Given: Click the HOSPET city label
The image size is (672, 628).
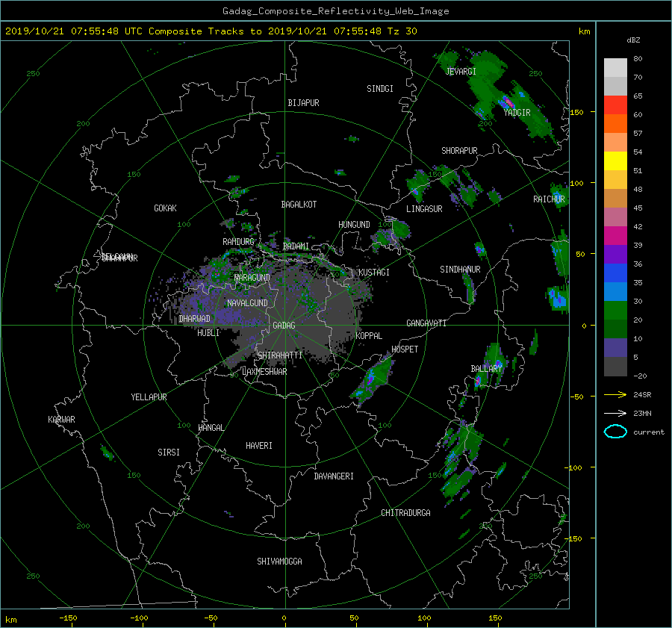Looking at the screenshot, I should coord(405,349).
